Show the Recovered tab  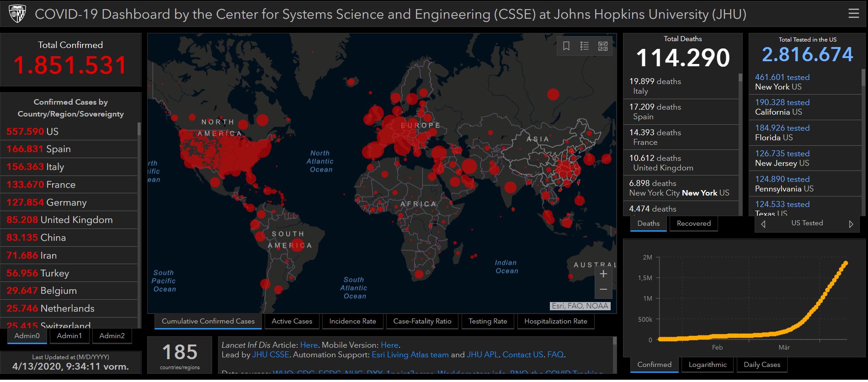click(x=693, y=223)
